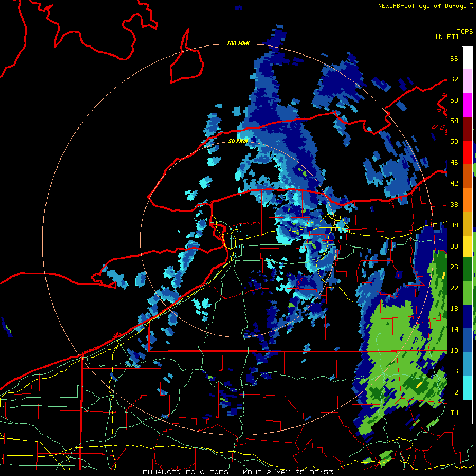Click the legend value 66
Screen dimensions: 476x476
454,58
